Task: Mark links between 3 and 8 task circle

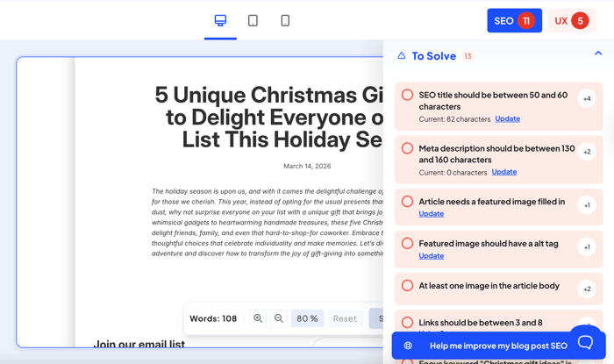Action: point(407,322)
